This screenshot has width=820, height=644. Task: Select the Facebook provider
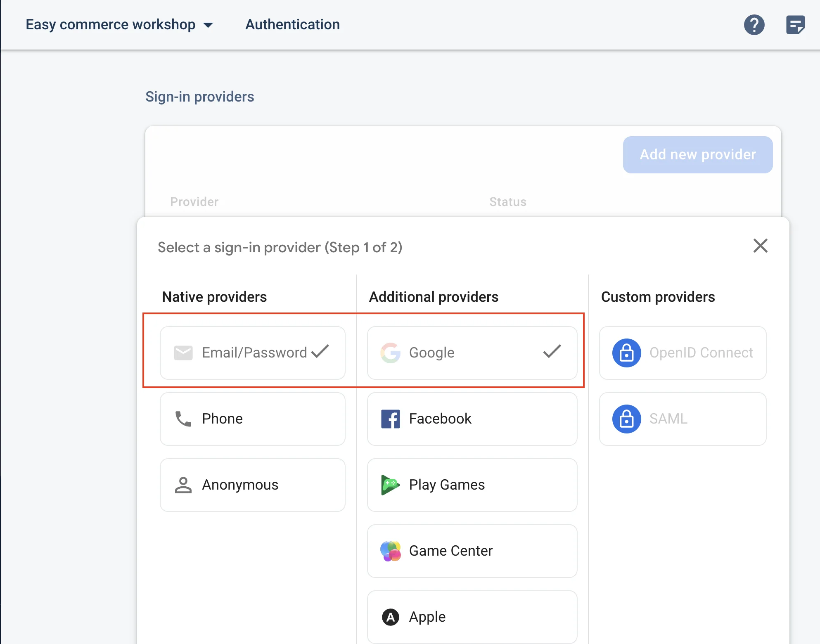tap(472, 419)
